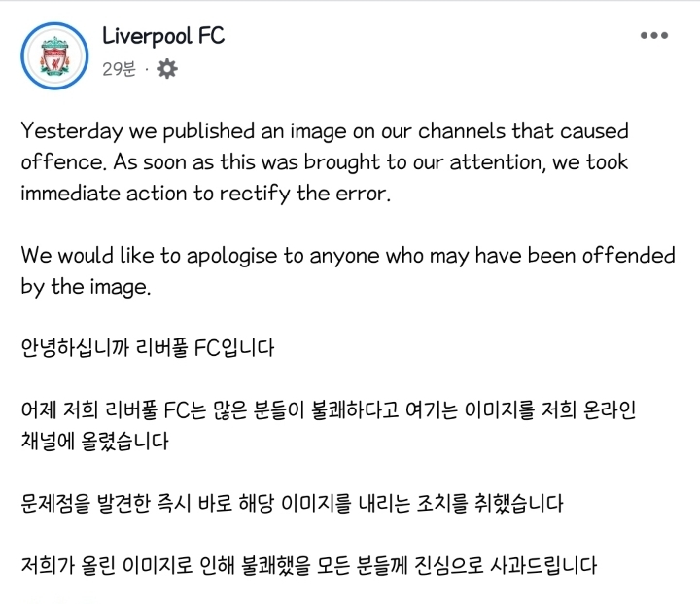
Task: Click the line starting '문제점을 발견한 즉시'
Action: tap(292, 504)
